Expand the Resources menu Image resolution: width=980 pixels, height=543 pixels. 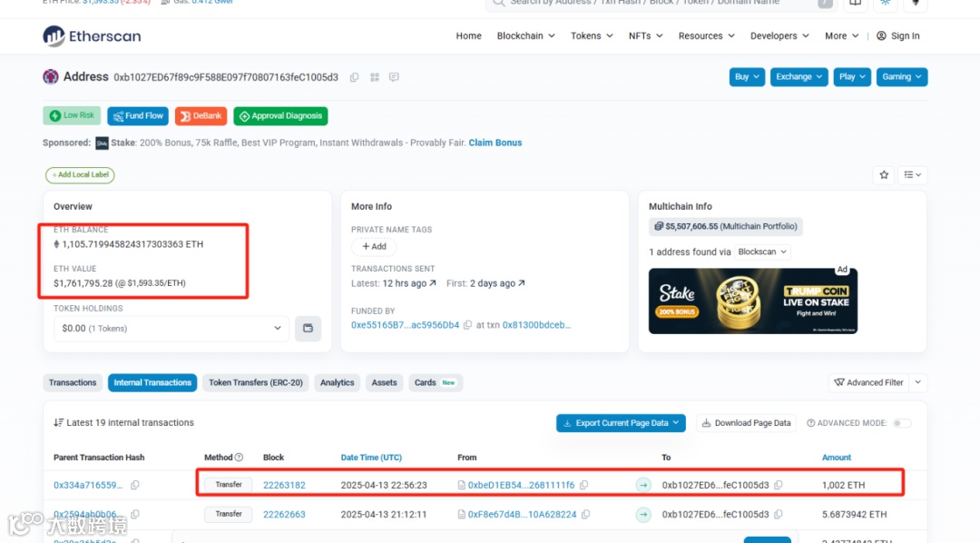click(x=706, y=36)
